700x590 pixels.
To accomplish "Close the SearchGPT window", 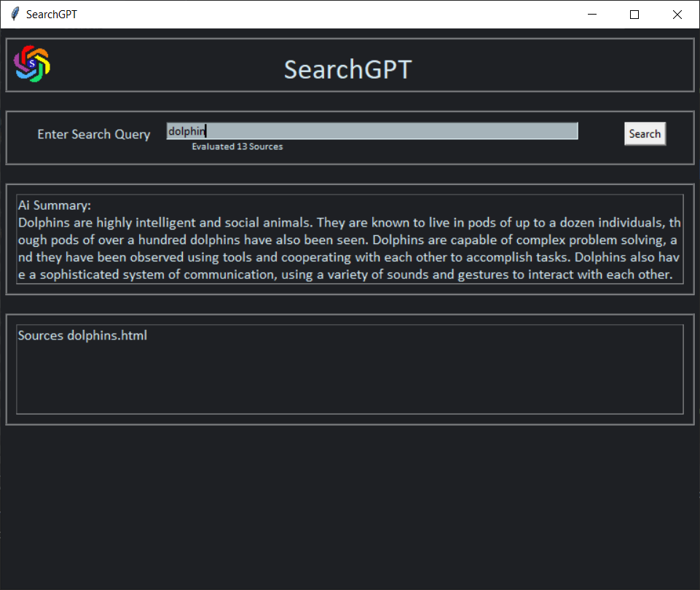I will 677,15.
